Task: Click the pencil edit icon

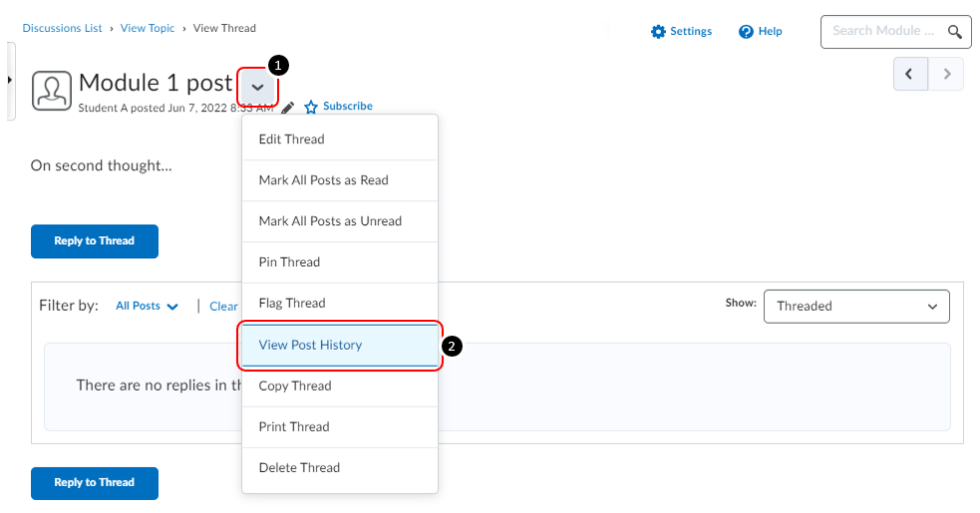Action: tap(288, 108)
